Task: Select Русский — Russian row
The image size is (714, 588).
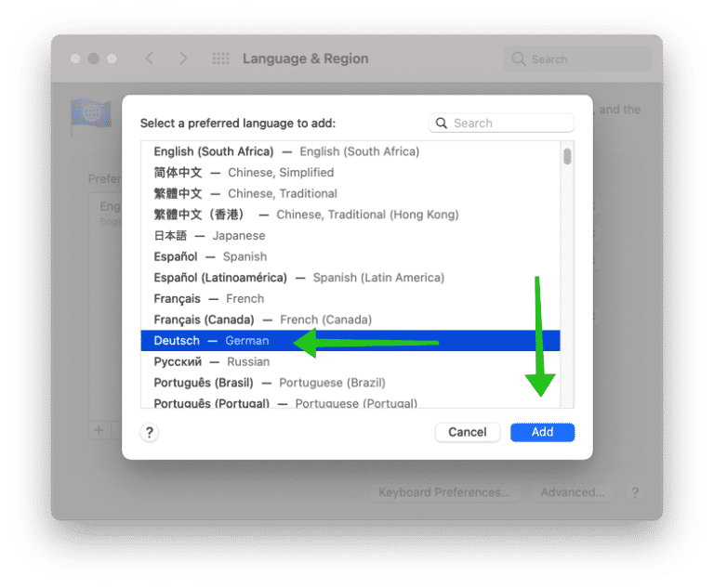Action: [x=350, y=361]
